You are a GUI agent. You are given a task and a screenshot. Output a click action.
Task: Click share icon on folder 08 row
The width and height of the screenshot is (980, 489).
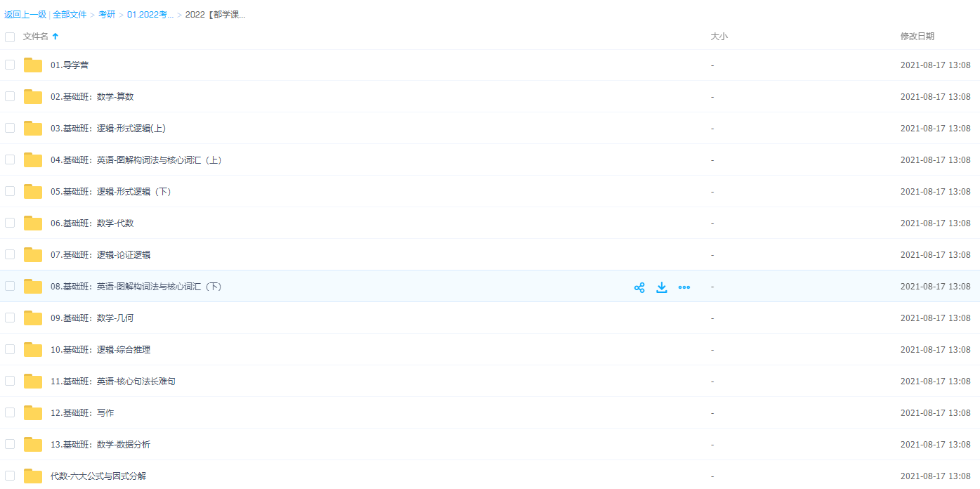(x=639, y=287)
